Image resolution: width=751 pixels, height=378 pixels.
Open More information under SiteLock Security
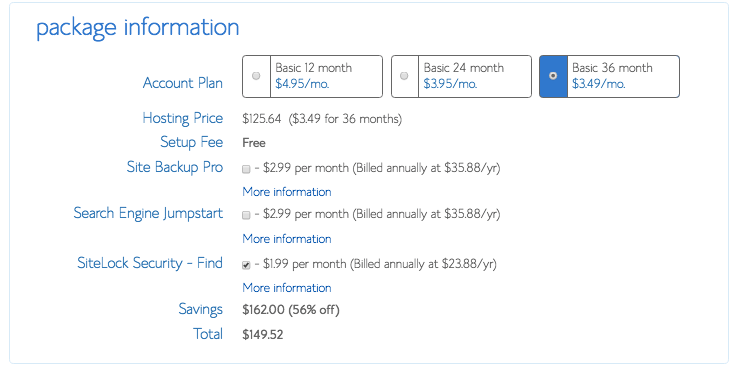287,287
